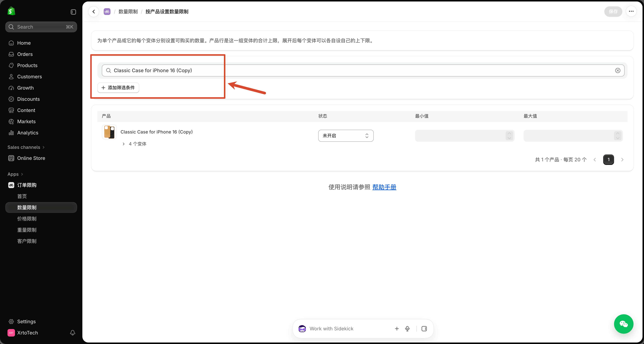Open the notifications bell
This screenshot has width=644, height=344.
tap(72, 333)
